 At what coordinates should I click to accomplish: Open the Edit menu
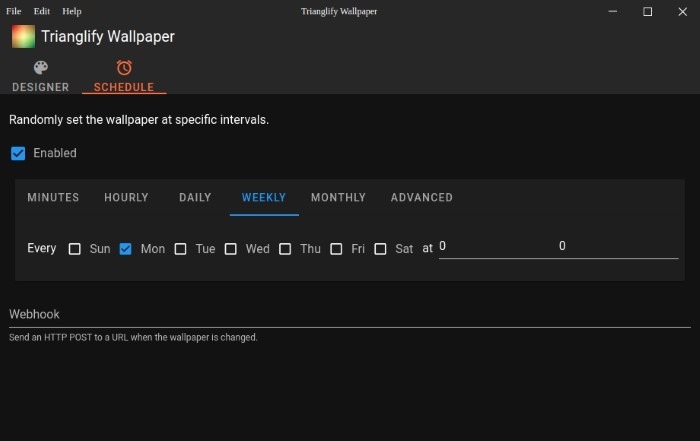[42, 11]
